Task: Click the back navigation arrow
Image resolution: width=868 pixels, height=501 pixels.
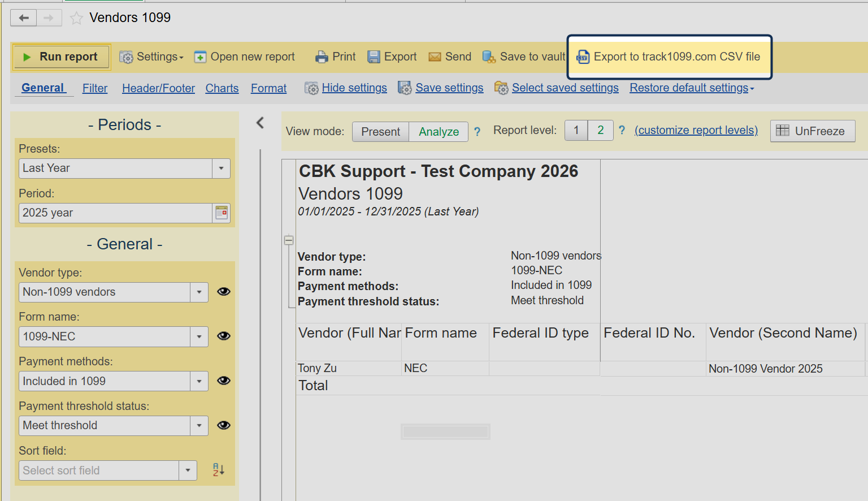Action: point(24,18)
